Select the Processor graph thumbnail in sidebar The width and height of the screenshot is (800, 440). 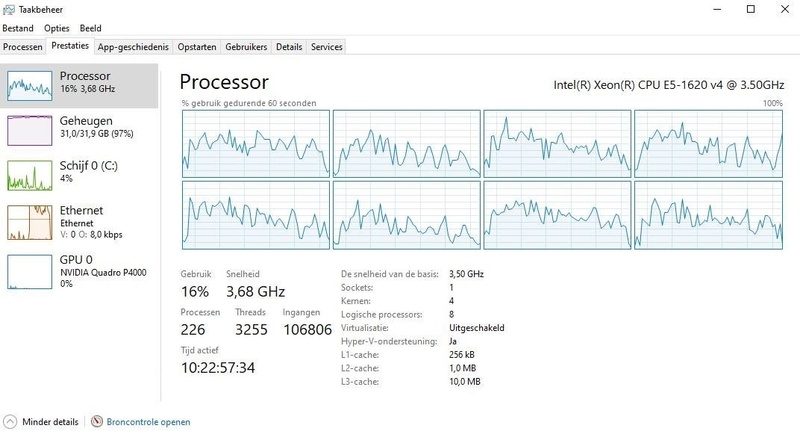tap(29, 85)
